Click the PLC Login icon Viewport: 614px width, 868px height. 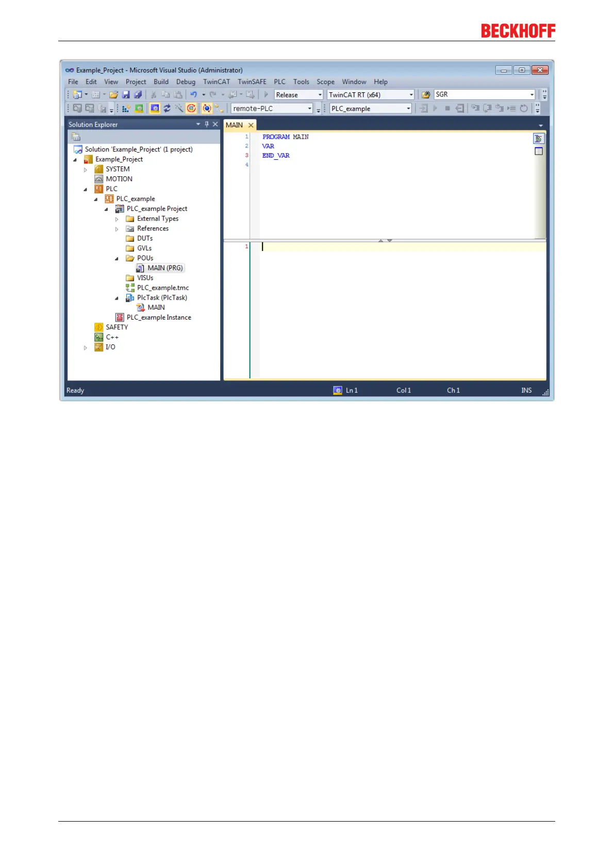click(x=424, y=108)
